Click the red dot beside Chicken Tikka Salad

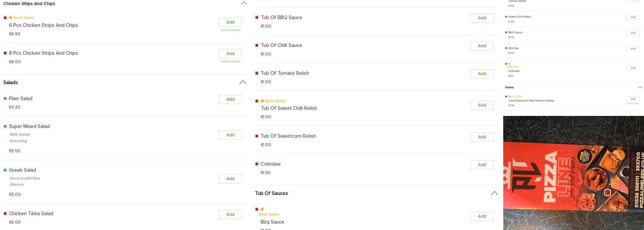pos(5,213)
